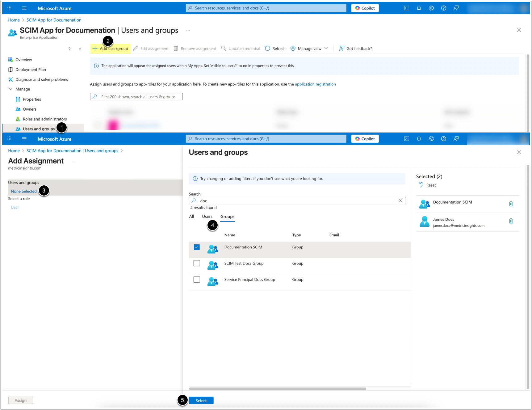The image size is (532, 410).
Task: Remove James Docs using its trash icon
Action: coord(511,221)
